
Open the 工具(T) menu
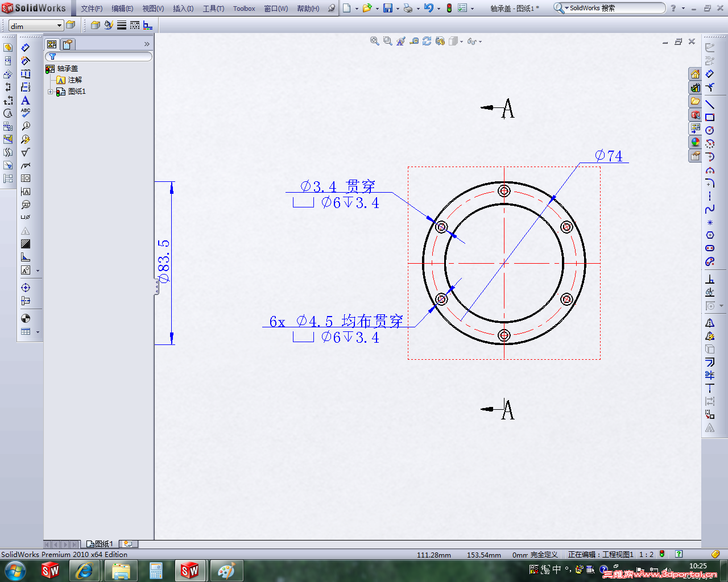point(213,9)
